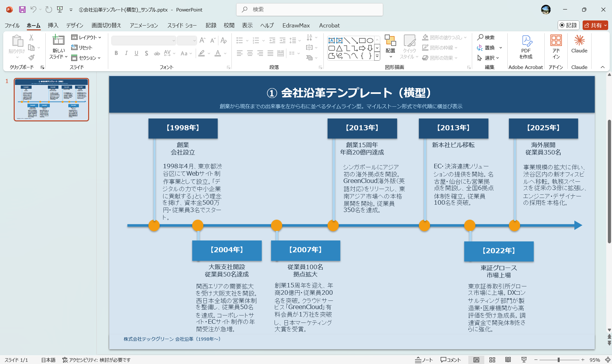Open the アニメーション tab
Image resolution: width=612 pixels, height=364 pixels.
pos(144,25)
